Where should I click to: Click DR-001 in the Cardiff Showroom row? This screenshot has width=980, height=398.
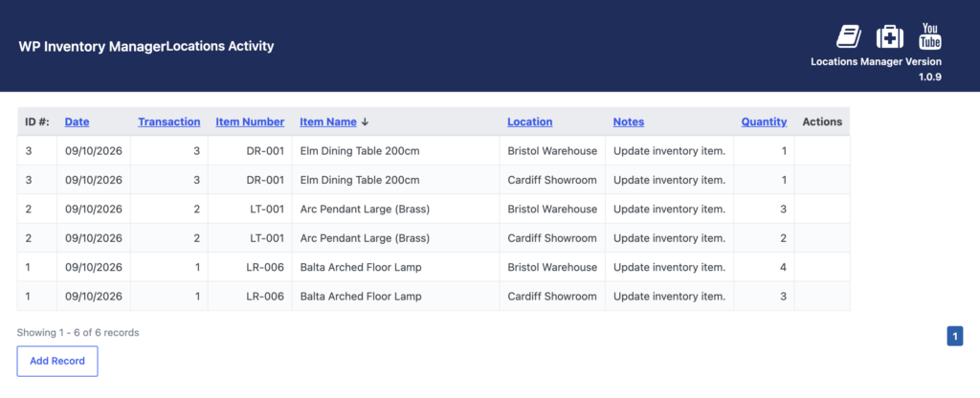click(x=266, y=180)
